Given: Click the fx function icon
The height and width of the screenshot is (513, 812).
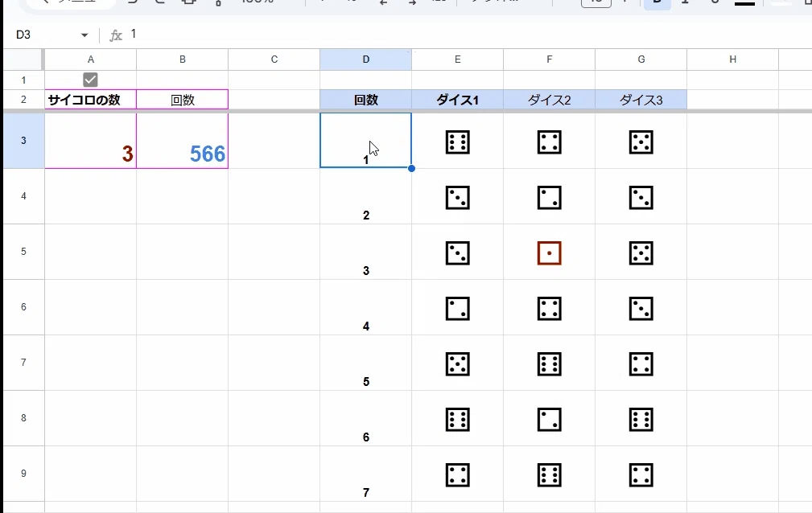Looking at the screenshot, I should (x=116, y=35).
